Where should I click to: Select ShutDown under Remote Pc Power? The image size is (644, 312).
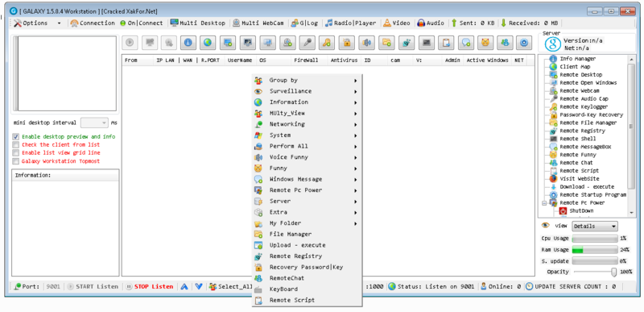(581, 211)
